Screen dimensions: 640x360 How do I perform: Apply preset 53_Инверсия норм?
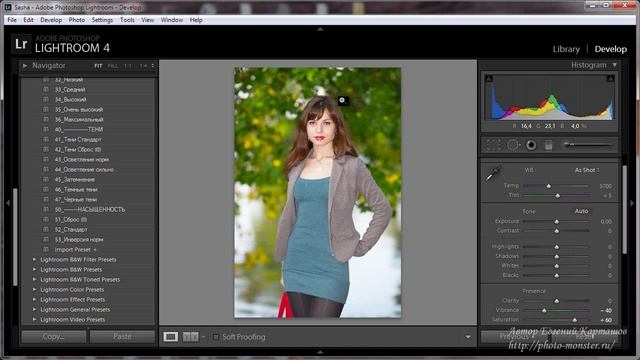(79, 239)
